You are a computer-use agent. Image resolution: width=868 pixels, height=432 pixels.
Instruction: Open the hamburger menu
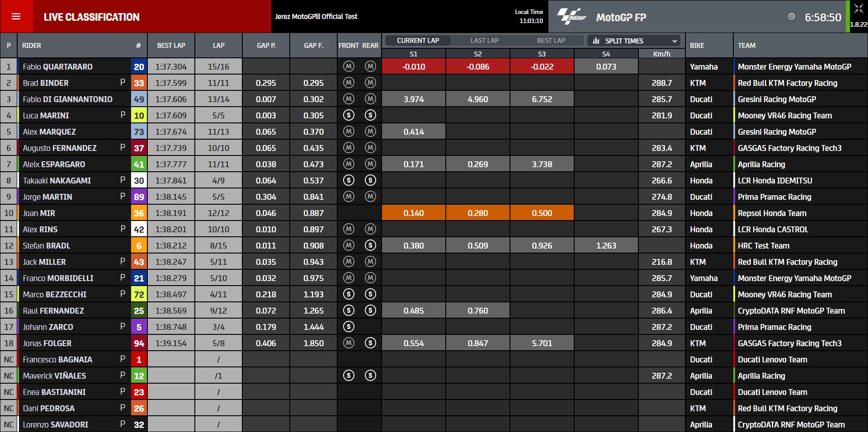click(x=16, y=17)
